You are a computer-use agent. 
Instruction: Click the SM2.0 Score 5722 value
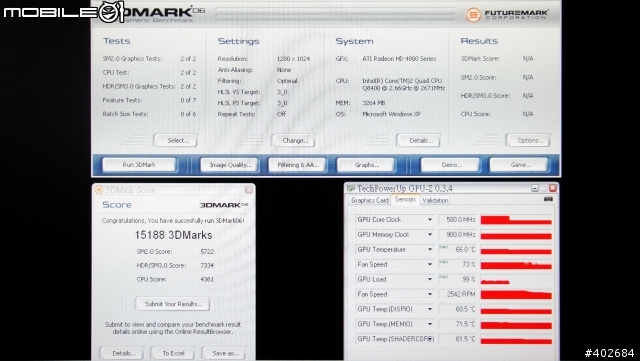[x=207, y=252]
